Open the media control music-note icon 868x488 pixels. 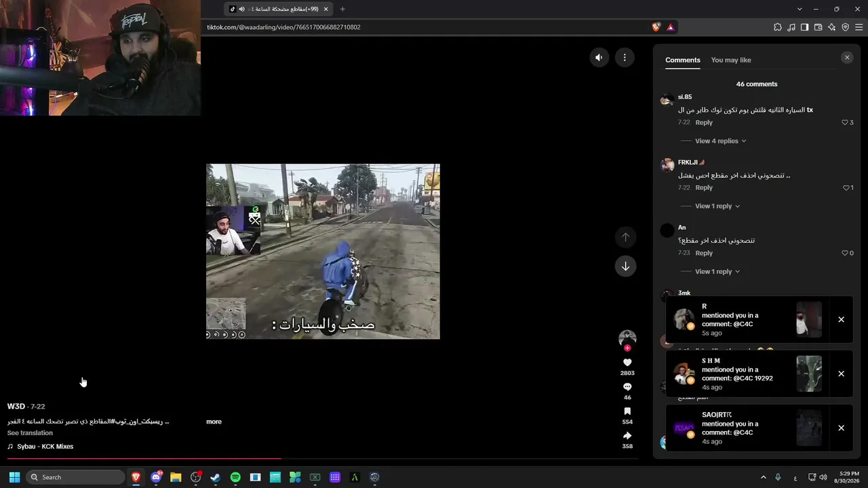click(x=791, y=27)
